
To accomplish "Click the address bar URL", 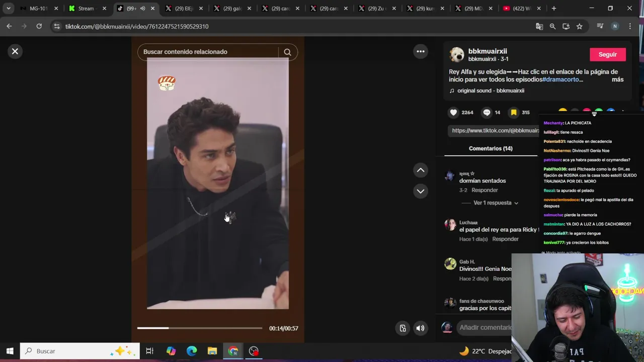I will point(137,26).
